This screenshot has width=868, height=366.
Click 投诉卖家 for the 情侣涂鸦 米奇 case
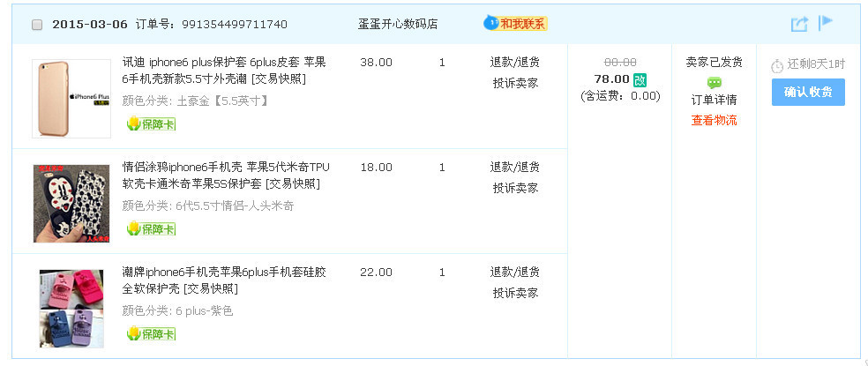[x=515, y=188]
